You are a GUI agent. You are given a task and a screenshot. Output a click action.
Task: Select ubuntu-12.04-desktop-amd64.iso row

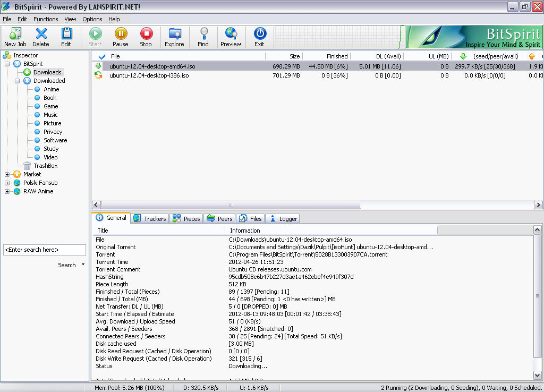tap(318, 66)
